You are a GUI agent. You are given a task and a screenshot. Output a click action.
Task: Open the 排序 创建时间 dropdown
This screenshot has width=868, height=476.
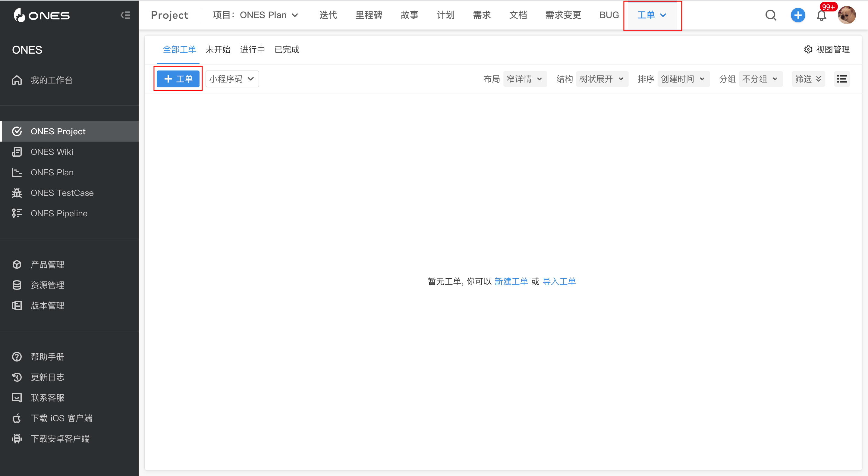click(683, 79)
